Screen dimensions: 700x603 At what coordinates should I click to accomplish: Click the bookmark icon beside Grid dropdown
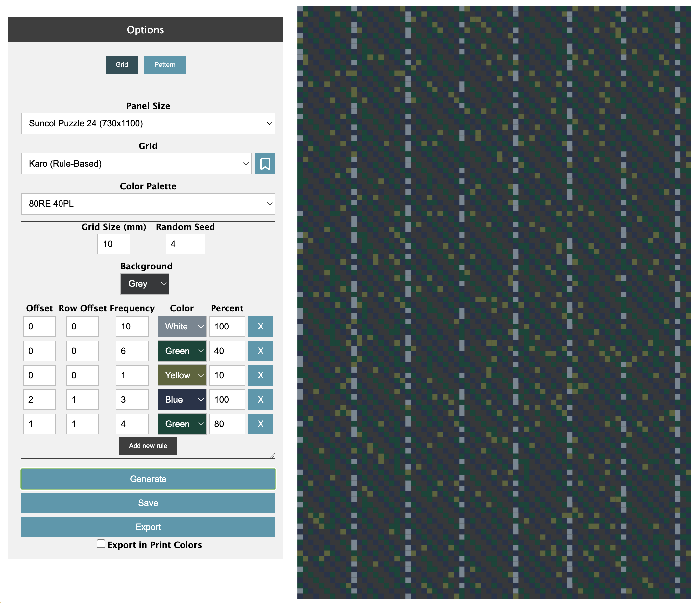pyautogui.click(x=265, y=164)
